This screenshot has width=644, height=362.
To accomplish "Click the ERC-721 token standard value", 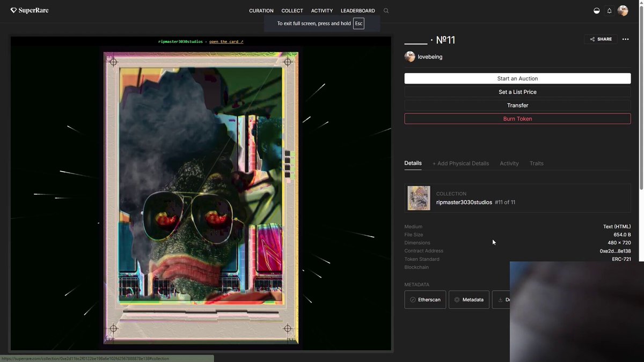I will click(621, 259).
